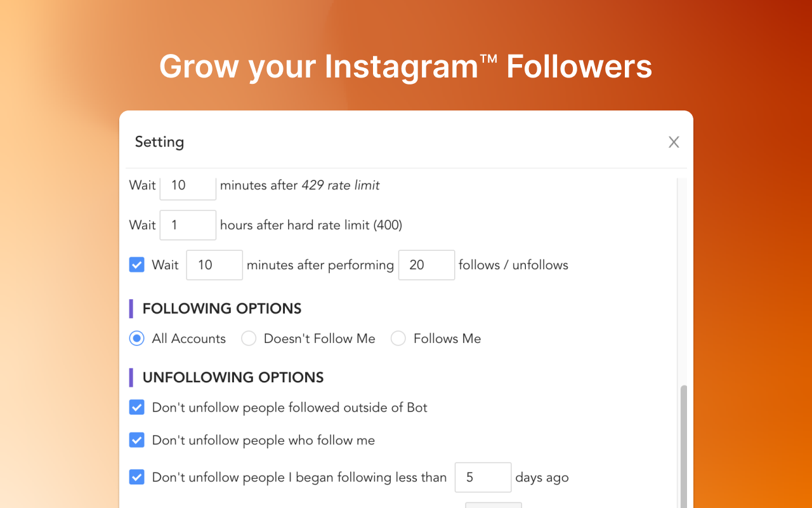Screen dimensions: 812x508
Task: Click the days ago number field
Action: point(483,477)
